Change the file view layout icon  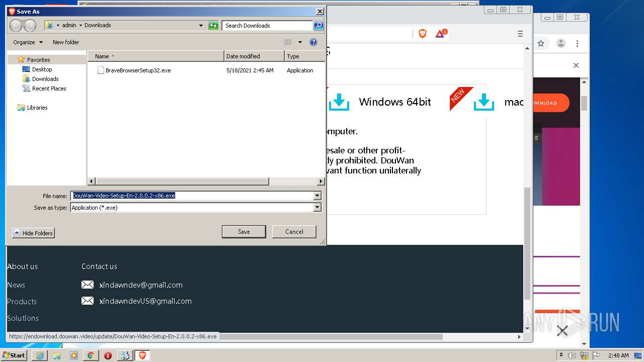[x=288, y=42]
